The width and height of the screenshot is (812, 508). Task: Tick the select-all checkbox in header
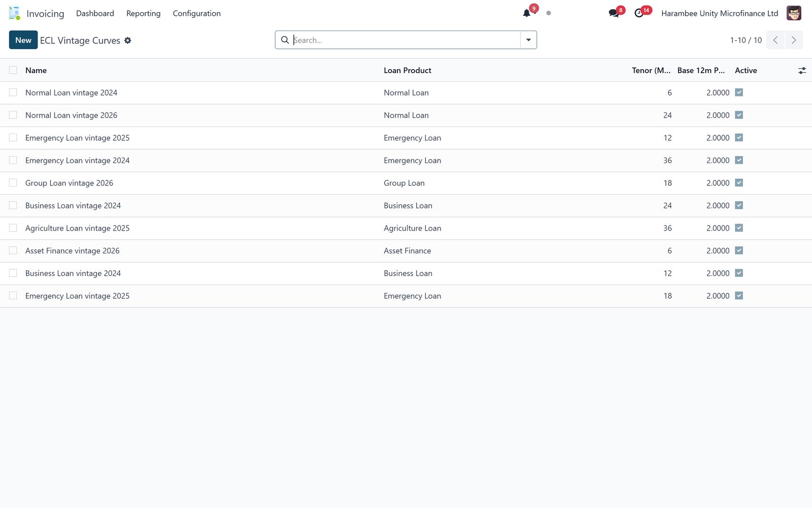[13, 70]
